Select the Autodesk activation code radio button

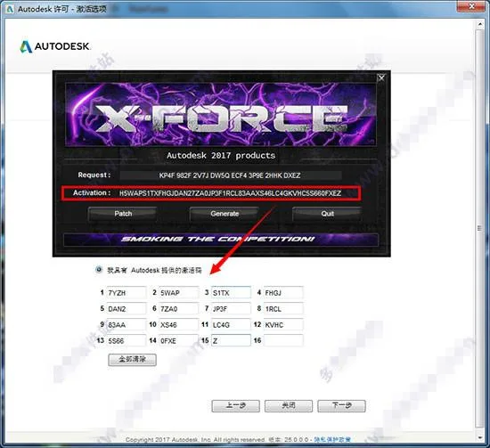pyautogui.click(x=99, y=270)
